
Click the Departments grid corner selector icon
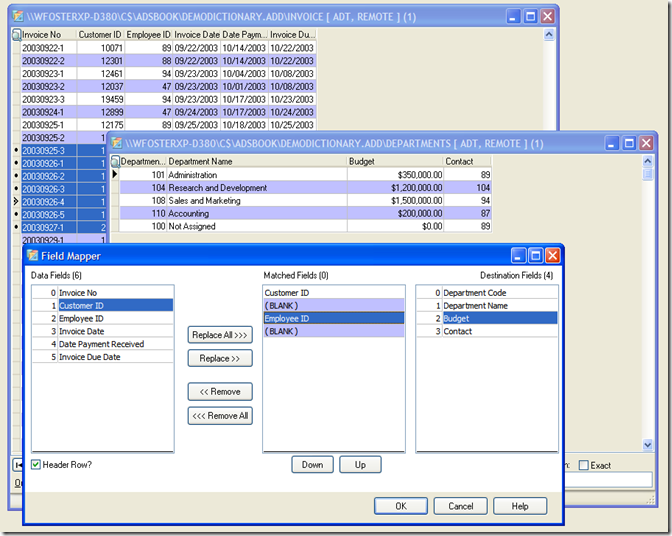tap(115, 161)
